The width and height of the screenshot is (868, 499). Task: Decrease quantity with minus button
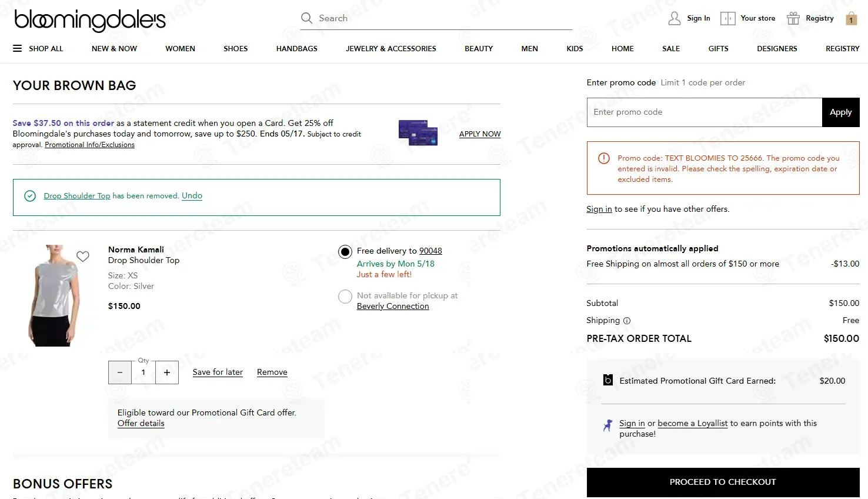120,372
